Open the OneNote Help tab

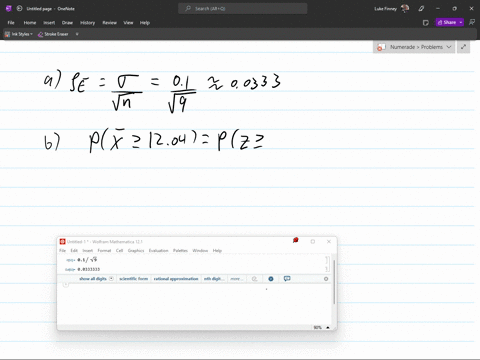click(x=145, y=23)
